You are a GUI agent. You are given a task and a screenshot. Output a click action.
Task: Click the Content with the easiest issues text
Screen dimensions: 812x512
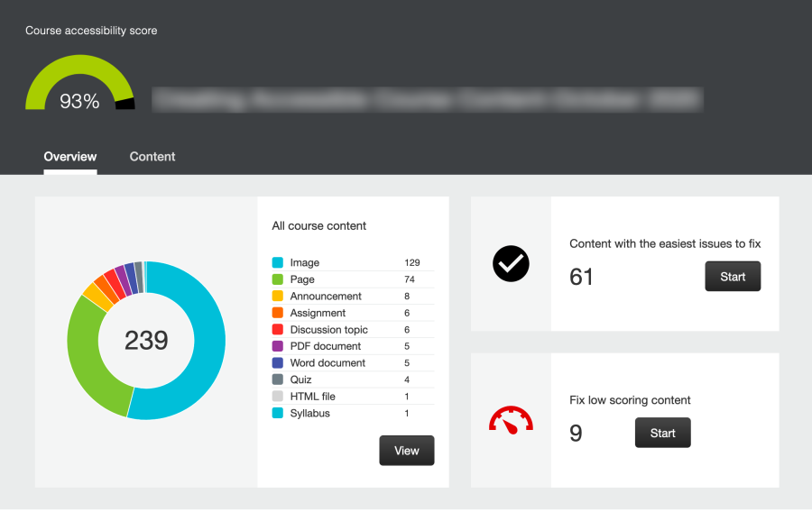tap(665, 243)
